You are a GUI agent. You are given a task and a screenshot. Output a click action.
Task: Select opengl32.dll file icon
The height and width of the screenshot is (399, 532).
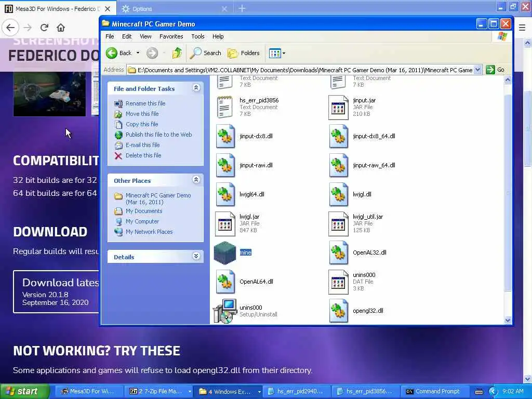[x=338, y=311]
